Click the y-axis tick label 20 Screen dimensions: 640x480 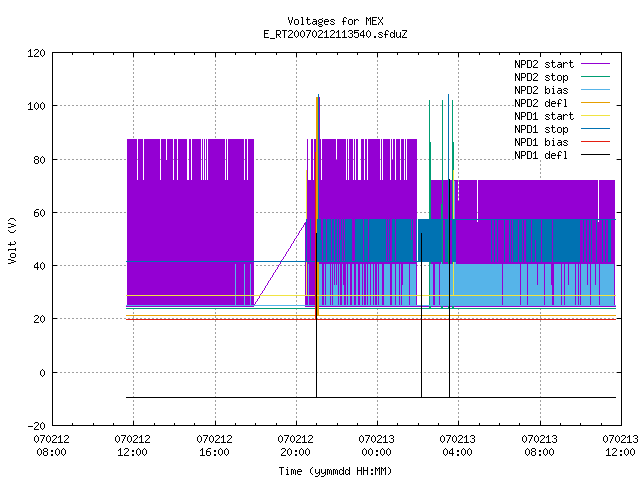[40, 320]
